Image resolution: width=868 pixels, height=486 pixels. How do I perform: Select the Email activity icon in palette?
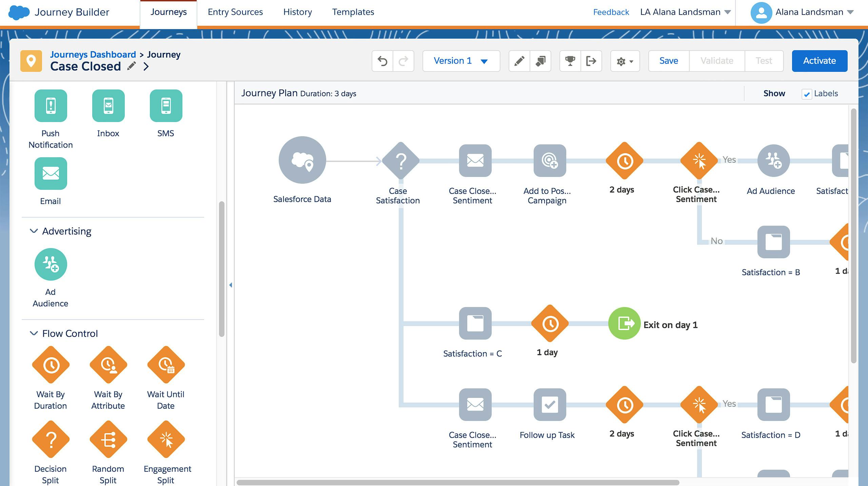click(x=51, y=174)
